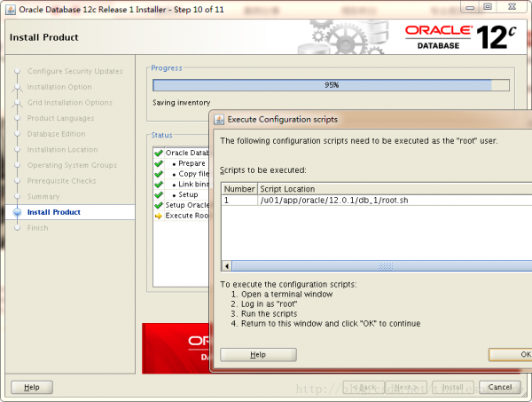Minimize the installer window

pos(470,7)
